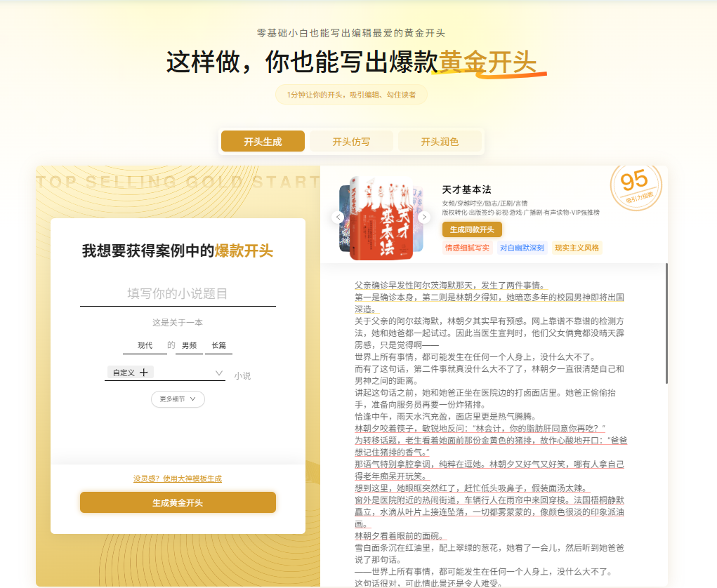Open the 没灵感？使用大神模板生成 link
The image size is (717, 588).
click(178, 479)
